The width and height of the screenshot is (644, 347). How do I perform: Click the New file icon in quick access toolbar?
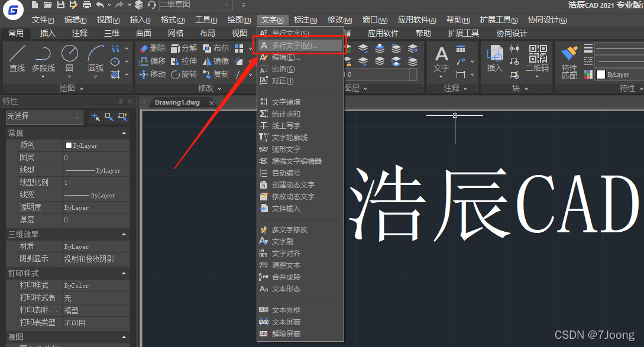point(35,5)
